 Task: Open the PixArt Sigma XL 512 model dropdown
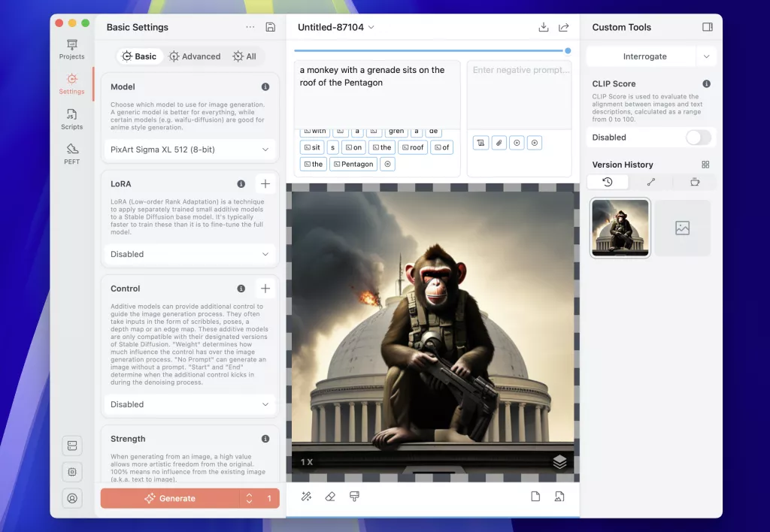pos(189,150)
